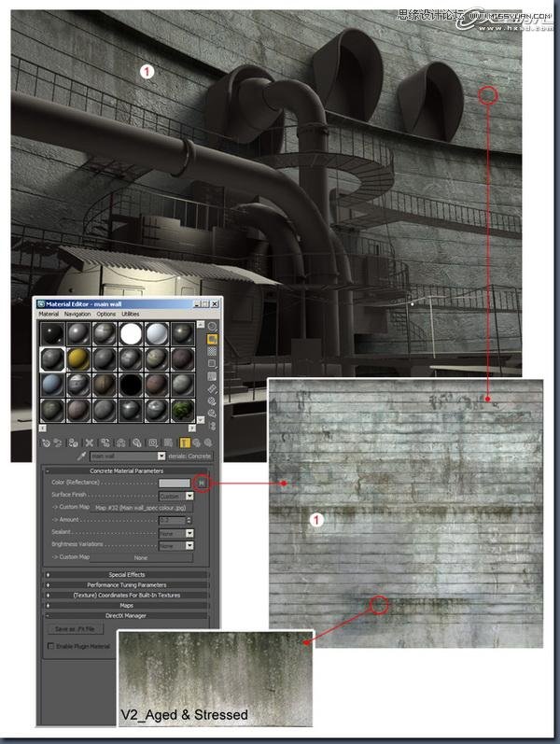Open the Options menu
The height and width of the screenshot is (744, 560).
(106, 314)
